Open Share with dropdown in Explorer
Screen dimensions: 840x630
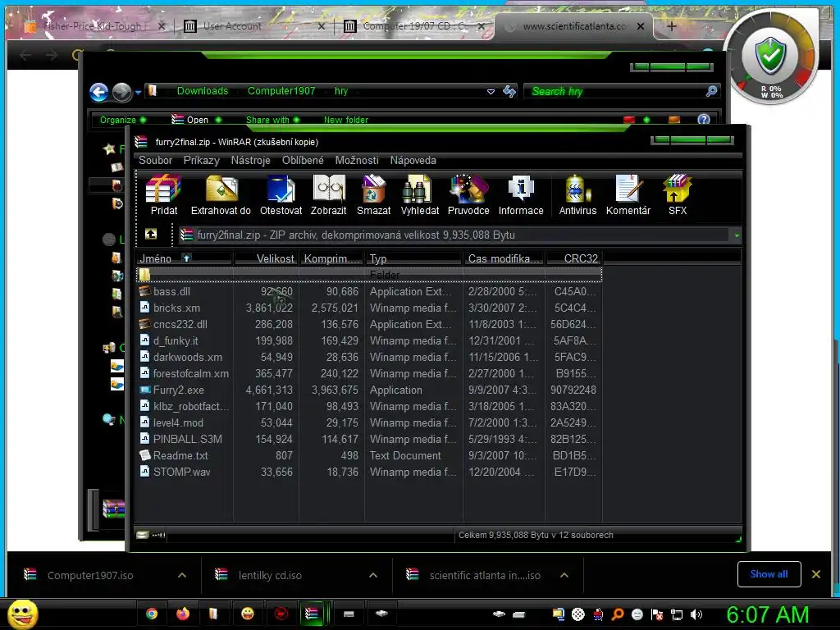pos(272,120)
